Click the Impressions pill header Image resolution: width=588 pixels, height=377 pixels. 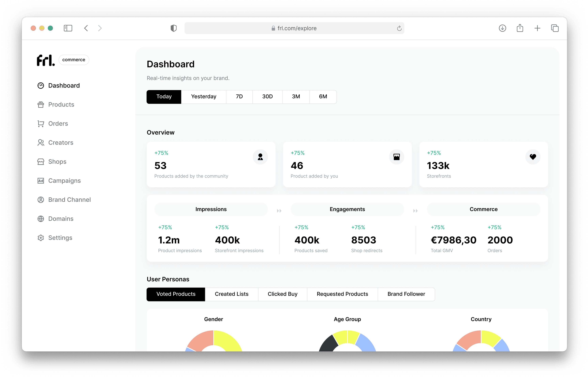click(x=211, y=209)
